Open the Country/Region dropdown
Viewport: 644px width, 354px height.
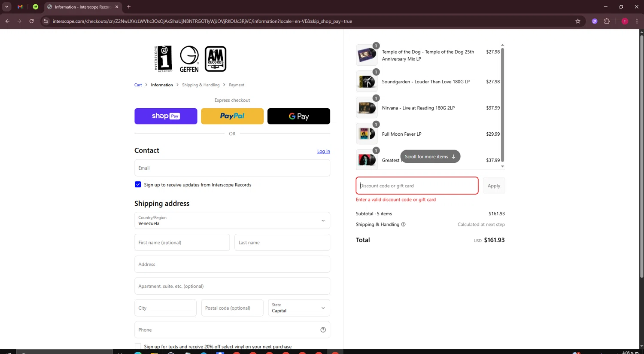(232, 220)
